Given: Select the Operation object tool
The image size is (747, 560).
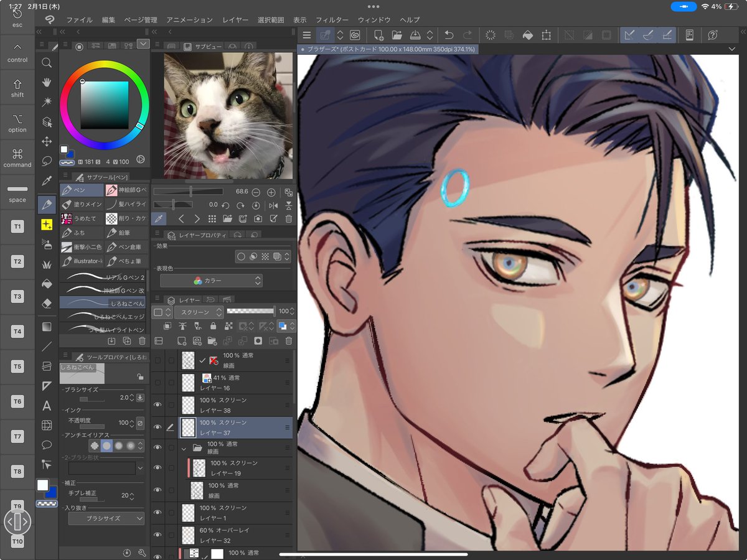Looking at the screenshot, I should [x=47, y=121].
